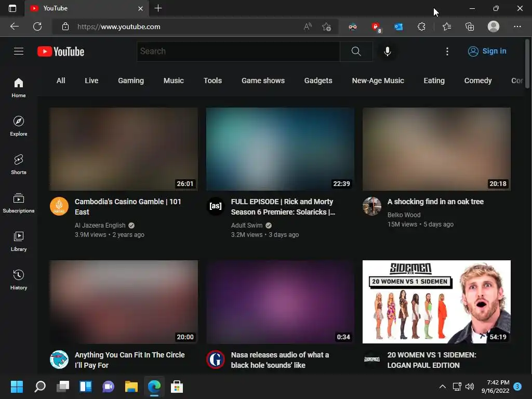Open Anything You Can Fit In The Circle video
532x399 pixels.
tap(129, 360)
